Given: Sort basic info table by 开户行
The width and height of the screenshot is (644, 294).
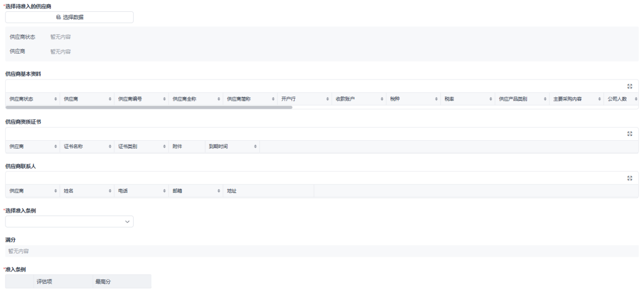Looking at the screenshot, I should coord(327,99).
